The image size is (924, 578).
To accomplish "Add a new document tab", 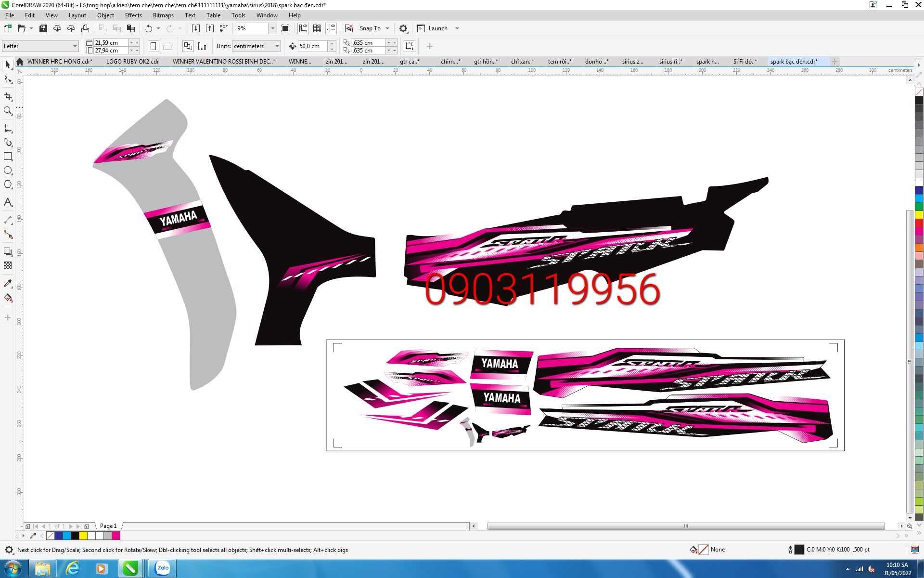I will click(834, 62).
